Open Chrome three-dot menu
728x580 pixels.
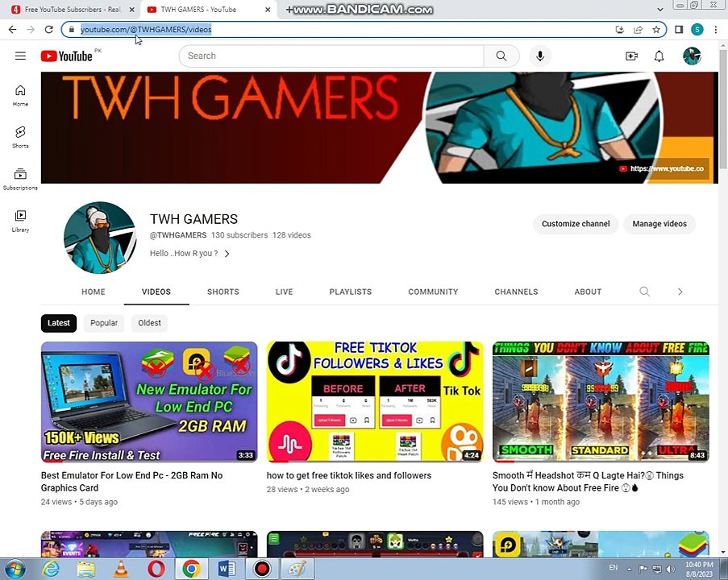point(715,30)
